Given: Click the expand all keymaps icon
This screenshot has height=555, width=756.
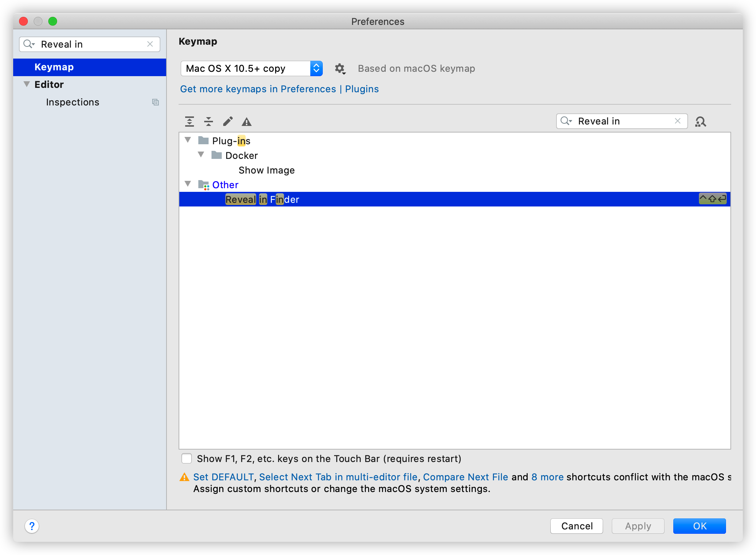Looking at the screenshot, I should click(190, 121).
